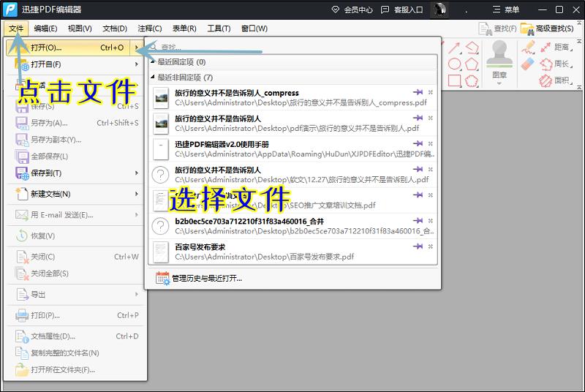585x392 pixels.
Task: Expand 打开自(F) submenu
Action: pyautogui.click(x=74, y=64)
